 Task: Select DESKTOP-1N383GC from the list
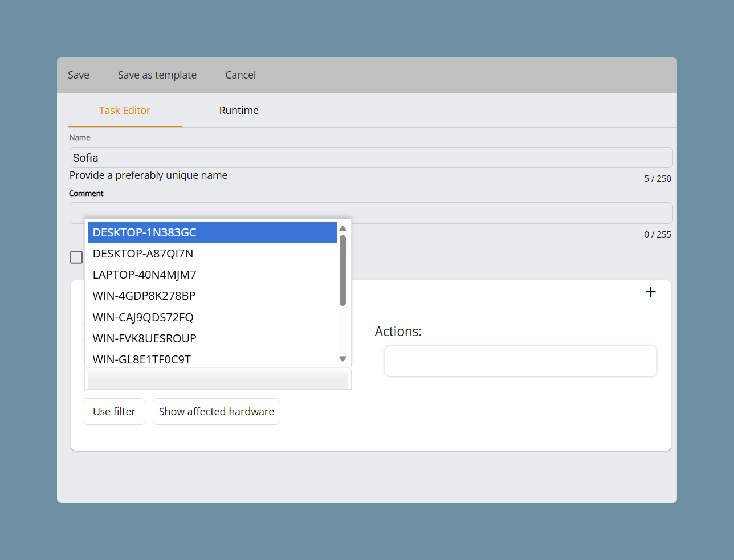point(213,232)
